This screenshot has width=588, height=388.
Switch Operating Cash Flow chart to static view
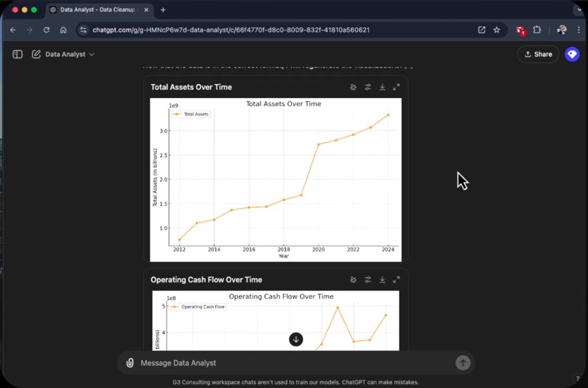coord(354,280)
